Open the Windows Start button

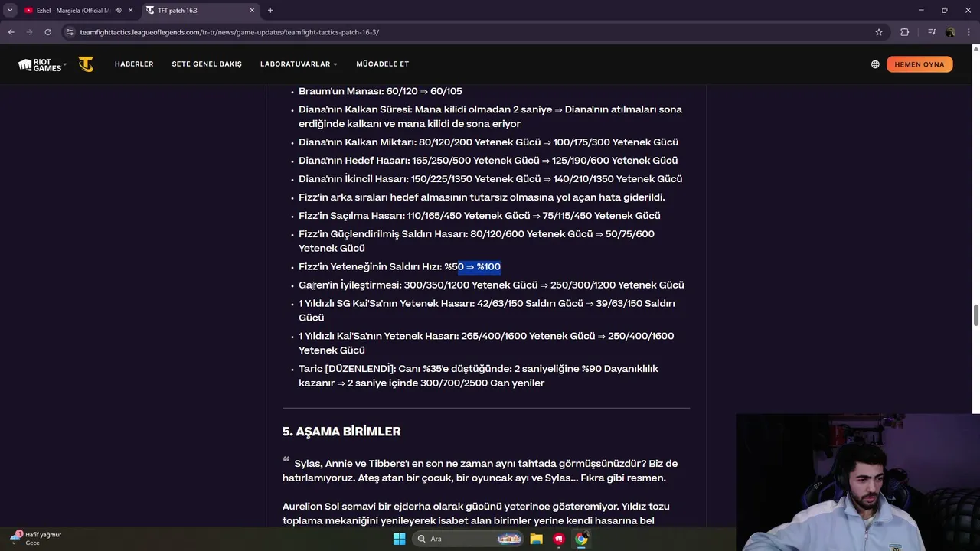point(399,539)
